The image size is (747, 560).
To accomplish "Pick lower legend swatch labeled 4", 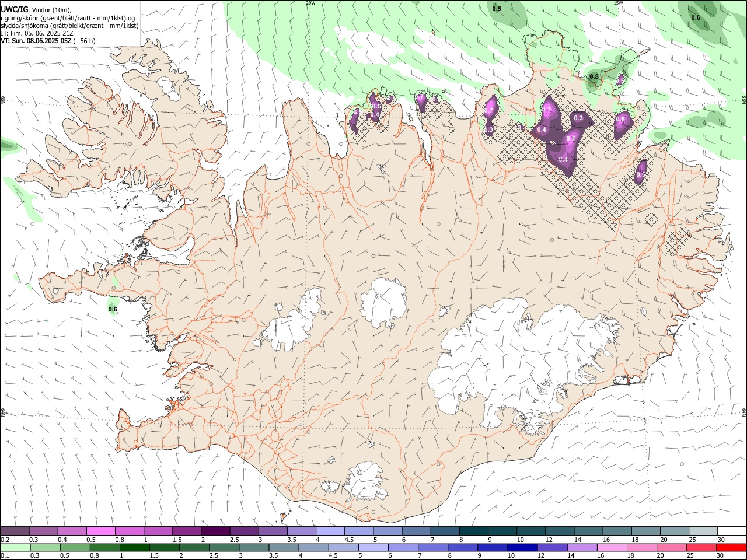I will tap(313, 547).
